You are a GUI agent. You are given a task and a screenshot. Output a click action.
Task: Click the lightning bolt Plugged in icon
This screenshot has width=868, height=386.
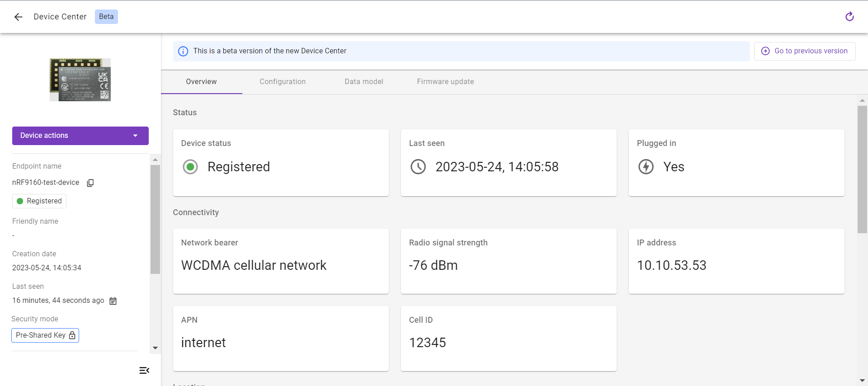pyautogui.click(x=646, y=167)
